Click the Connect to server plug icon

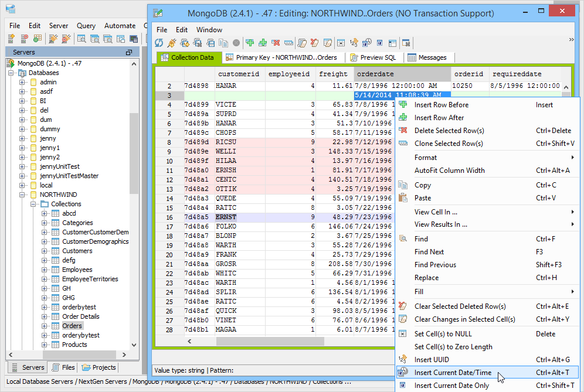53,39
